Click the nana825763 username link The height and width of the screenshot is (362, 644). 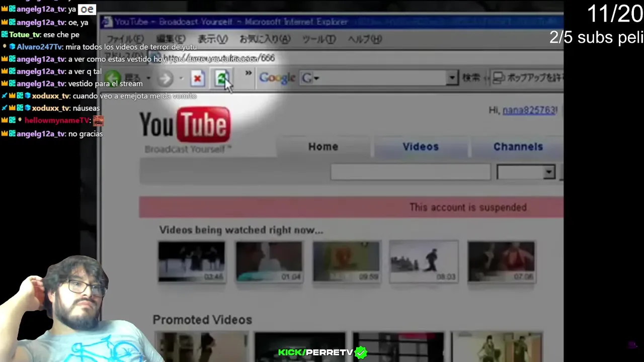pos(529,110)
